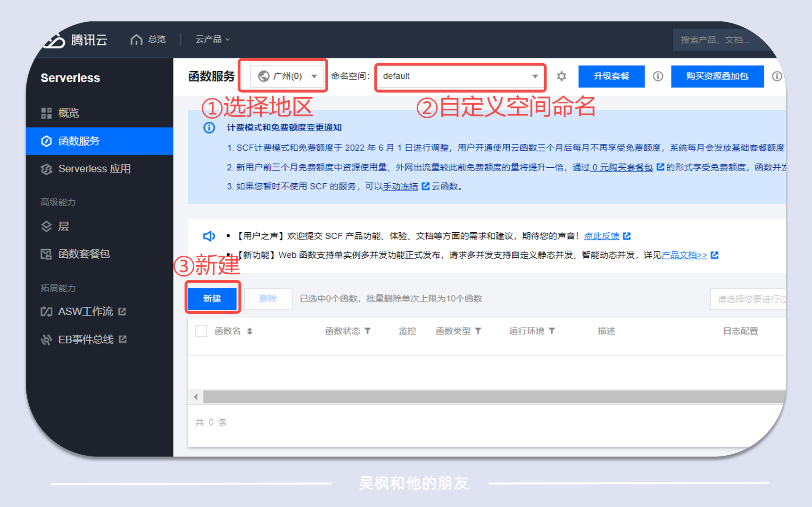Click the 购买资源叠加包 button
Screen dimensions: 812x507
(717, 76)
